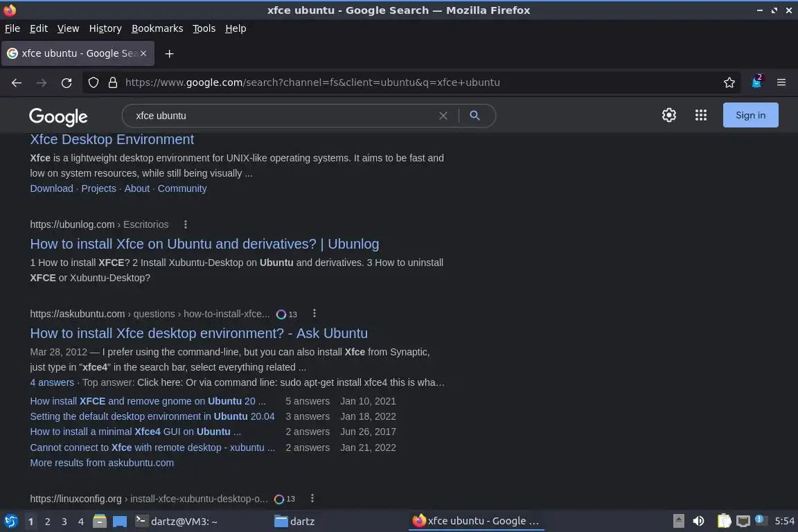
Task: Click the forward navigation arrow
Action: coord(42,82)
